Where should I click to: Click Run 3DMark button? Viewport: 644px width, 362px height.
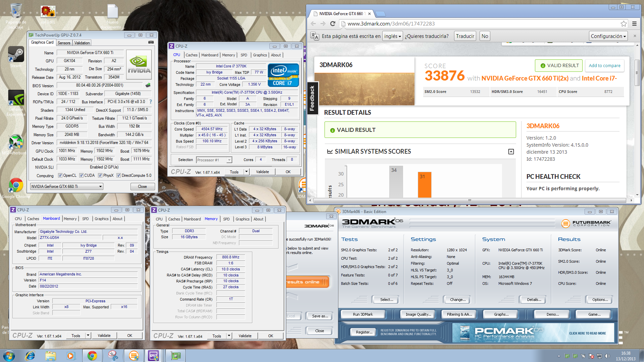tap(363, 314)
